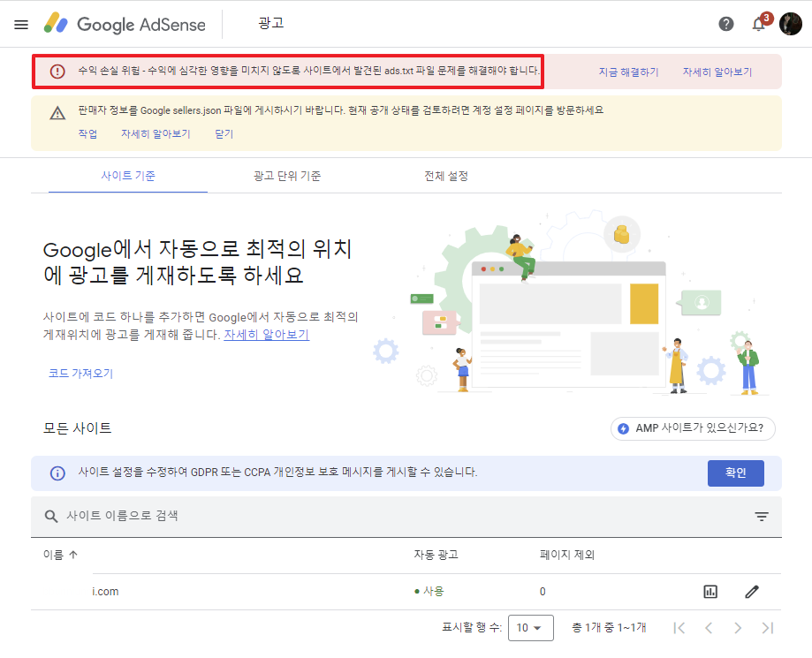
Task: Click the AMP lightning bolt icon
Action: pyautogui.click(x=624, y=428)
